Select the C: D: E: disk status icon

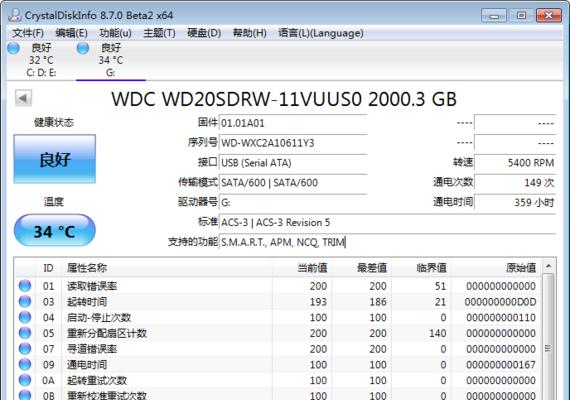click(x=13, y=48)
